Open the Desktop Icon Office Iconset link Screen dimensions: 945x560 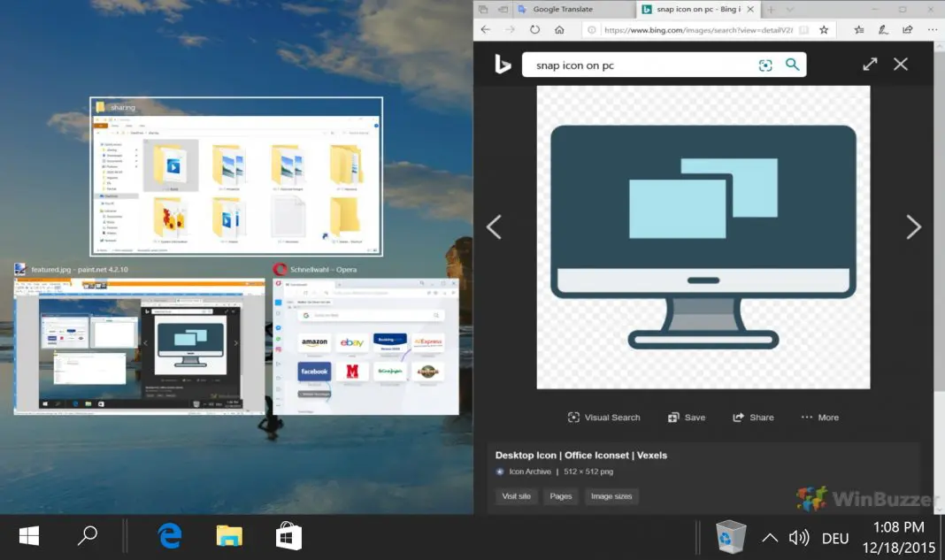tap(581, 455)
